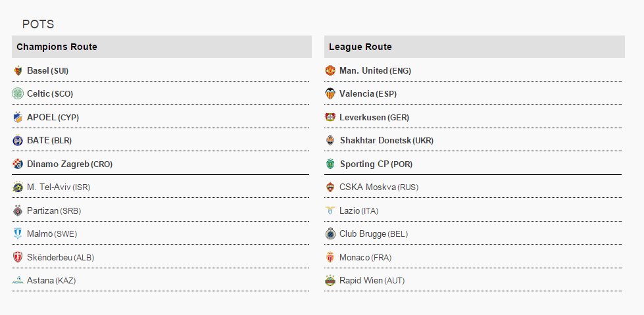The image size is (644, 315).
Task: Click the Basel club crest icon
Action: coord(18,70)
